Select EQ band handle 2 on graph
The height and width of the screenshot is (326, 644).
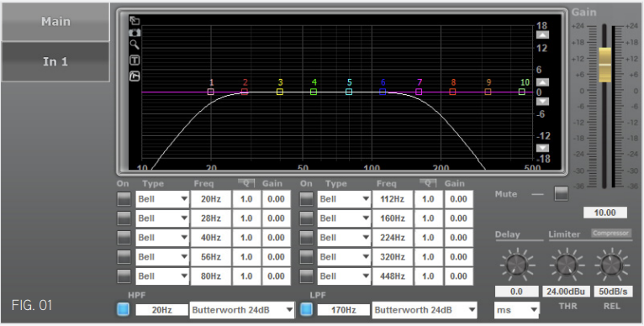coord(245,92)
